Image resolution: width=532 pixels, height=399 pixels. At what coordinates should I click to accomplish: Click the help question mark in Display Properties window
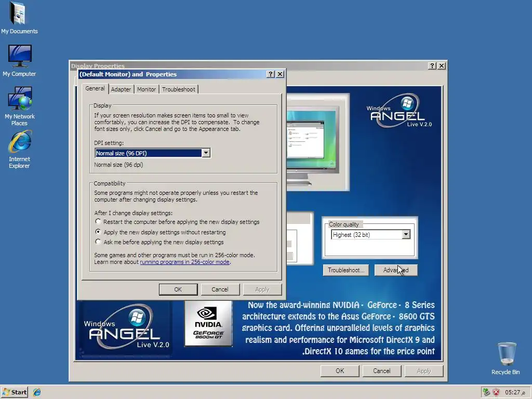coord(432,66)
